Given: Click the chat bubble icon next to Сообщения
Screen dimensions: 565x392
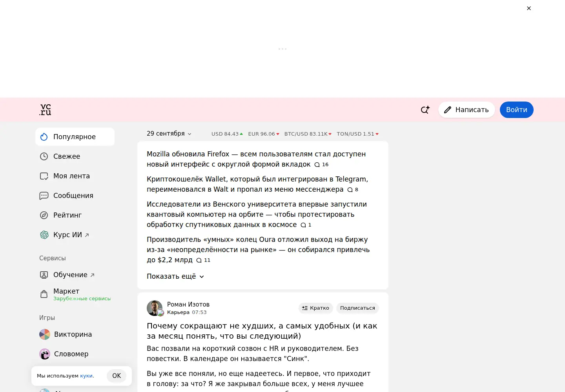Looking at the screenshot, I should pyautogui.click(x=44, y=196).
